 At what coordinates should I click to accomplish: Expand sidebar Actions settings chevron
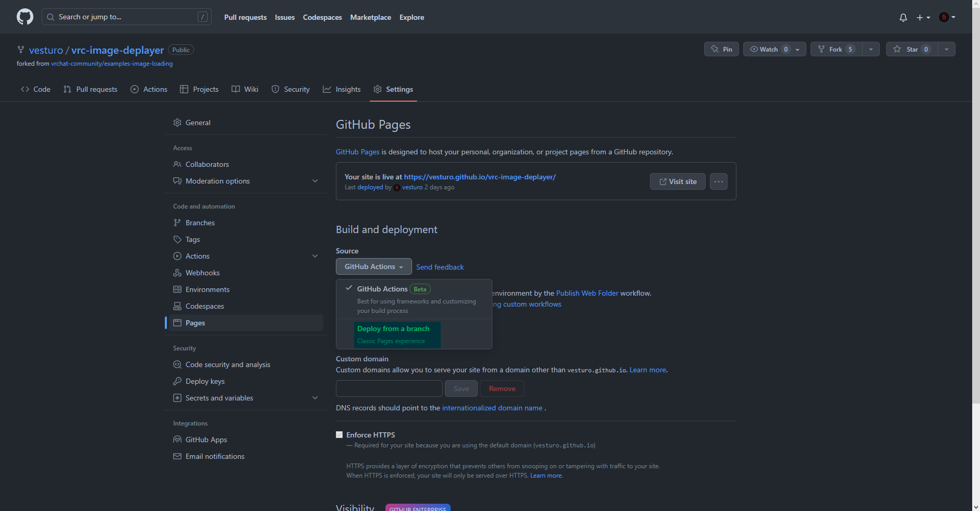[x=315, y=256]
